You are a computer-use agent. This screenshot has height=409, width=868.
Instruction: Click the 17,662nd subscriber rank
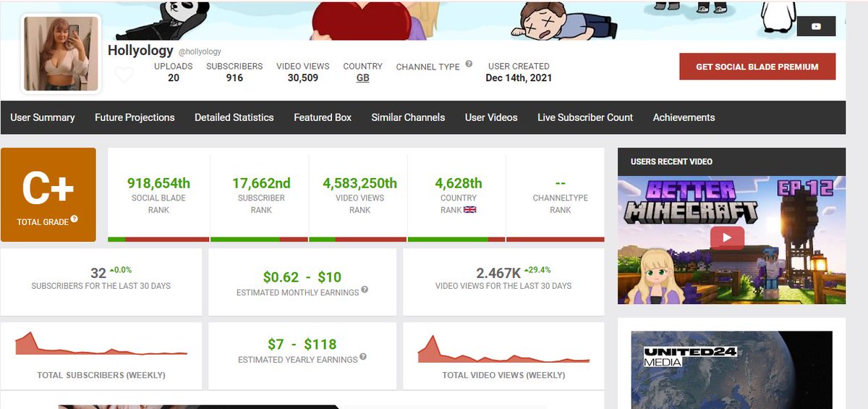(261, 183)
